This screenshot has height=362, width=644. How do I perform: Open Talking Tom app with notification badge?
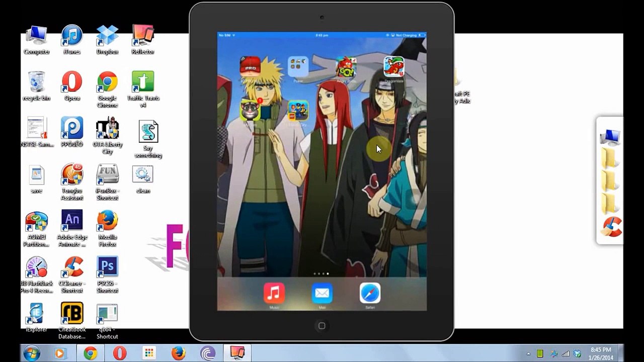pyautogui.click(x=250, y=110)
